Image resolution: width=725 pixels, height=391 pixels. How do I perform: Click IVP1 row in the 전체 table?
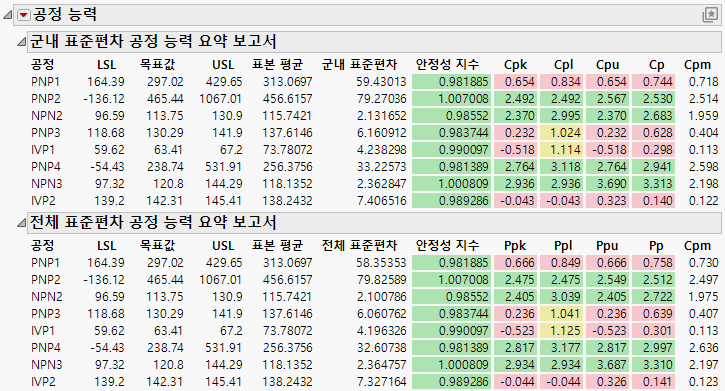375,331
